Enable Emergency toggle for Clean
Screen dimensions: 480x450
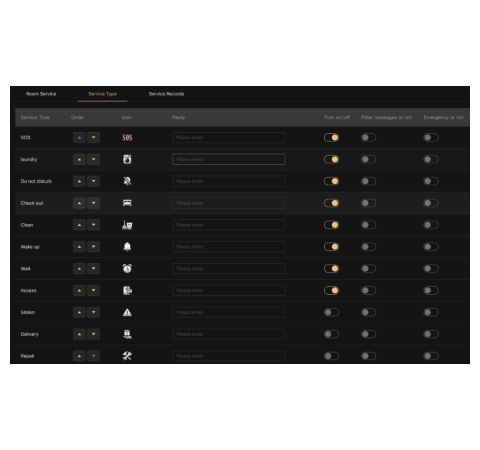tap(431, 225)
